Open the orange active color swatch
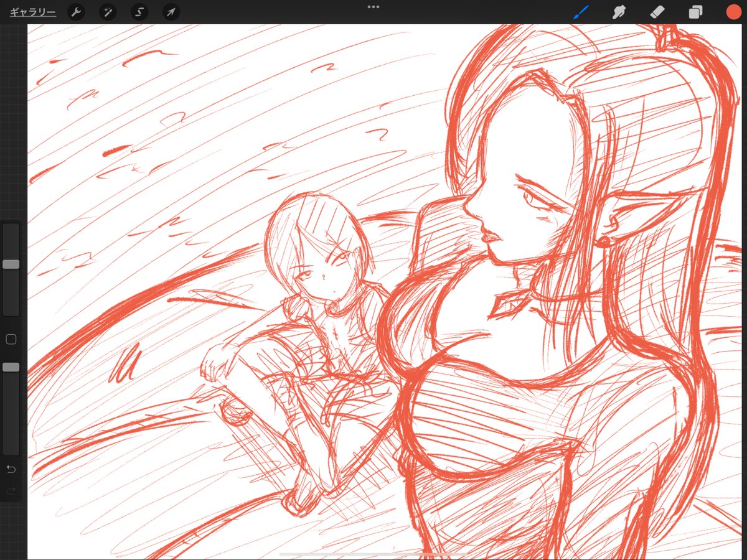 (x=733, y=12)
